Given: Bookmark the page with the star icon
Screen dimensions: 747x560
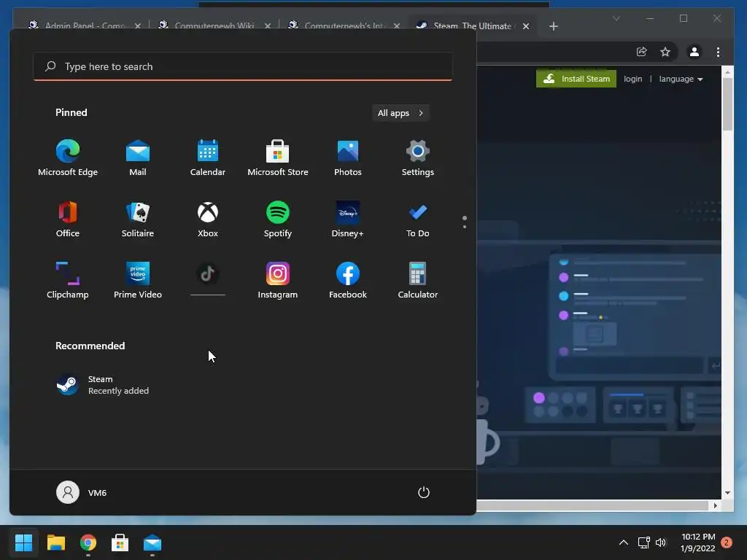Looking at the screenshot, I should tap(665, 52).
